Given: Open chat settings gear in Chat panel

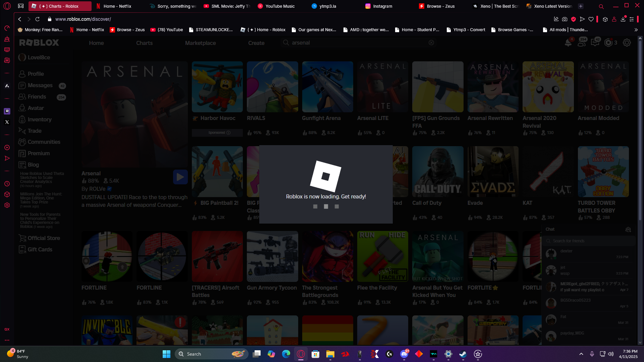Looking at the screenshot, I should point(628,230).
